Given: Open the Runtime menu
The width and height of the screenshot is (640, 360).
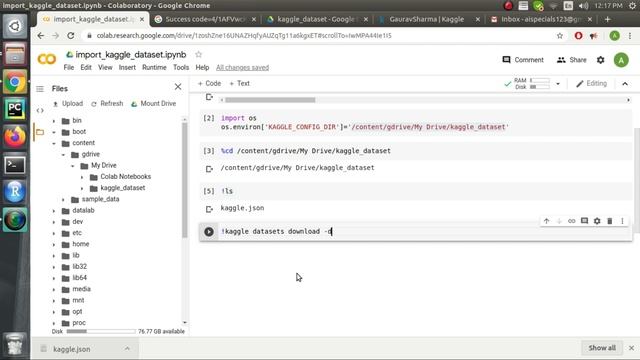Looking at the screenshot, I should [154, 67].
